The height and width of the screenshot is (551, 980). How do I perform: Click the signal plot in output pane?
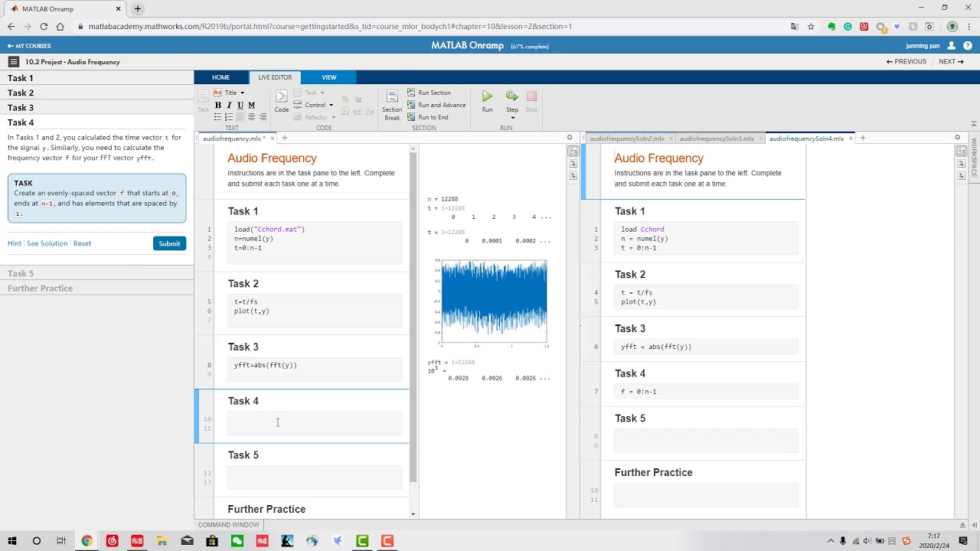[x=494, y=302]
